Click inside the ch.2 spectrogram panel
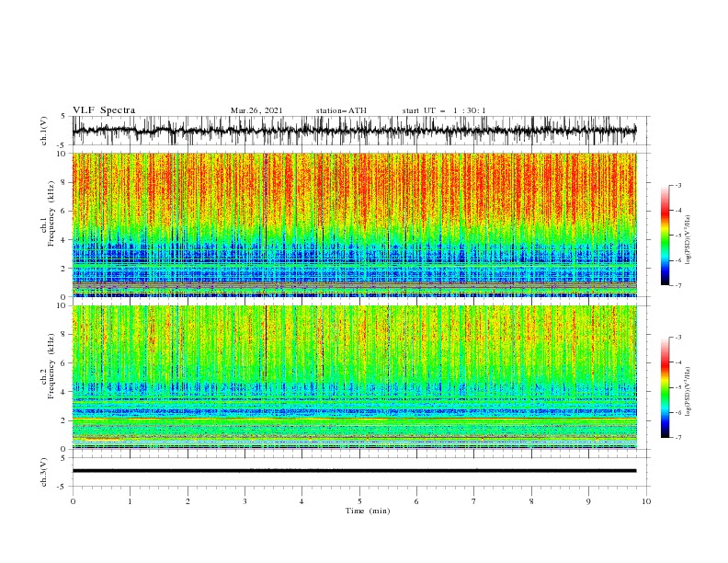728x563 pixels. point(354,377)
